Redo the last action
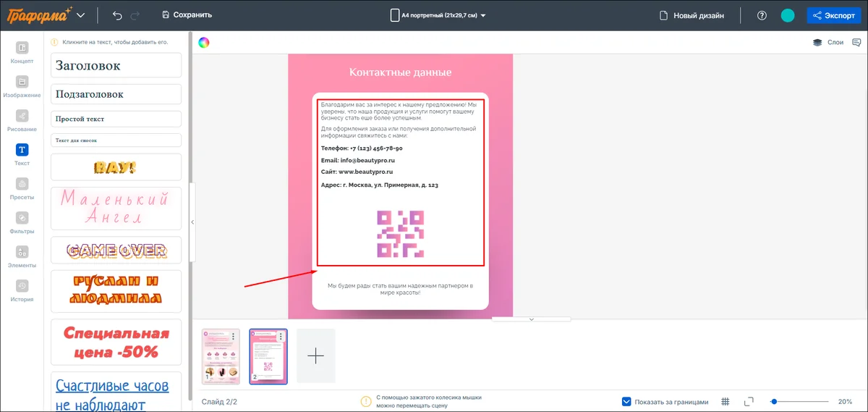 coord(135,15)
